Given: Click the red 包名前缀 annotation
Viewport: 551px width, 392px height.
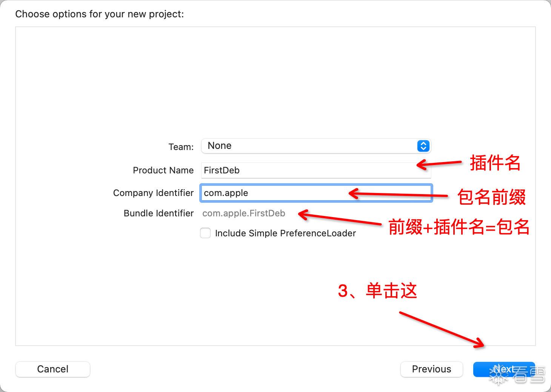Looking at the screenshot, I should (x=491, y=197).
